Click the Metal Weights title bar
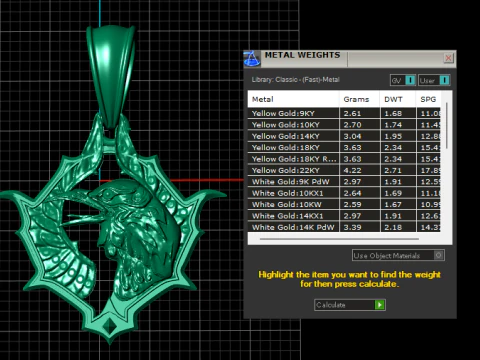480x360 pixels. 350,59
